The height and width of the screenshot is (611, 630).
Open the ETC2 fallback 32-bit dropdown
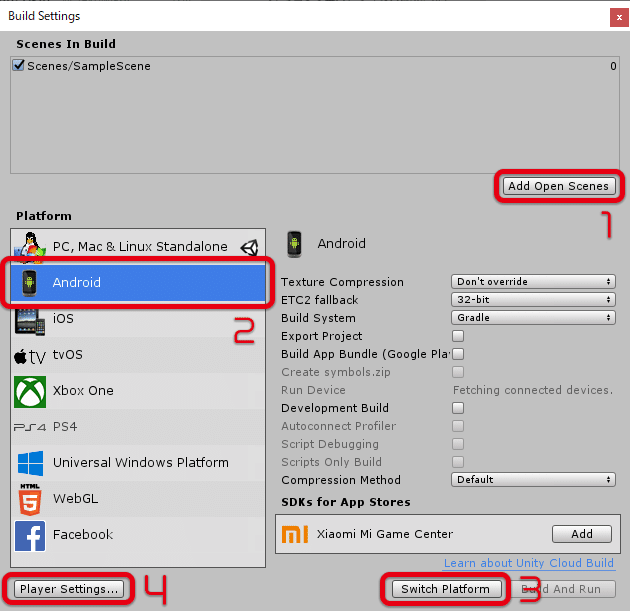(x=533, y=300)
